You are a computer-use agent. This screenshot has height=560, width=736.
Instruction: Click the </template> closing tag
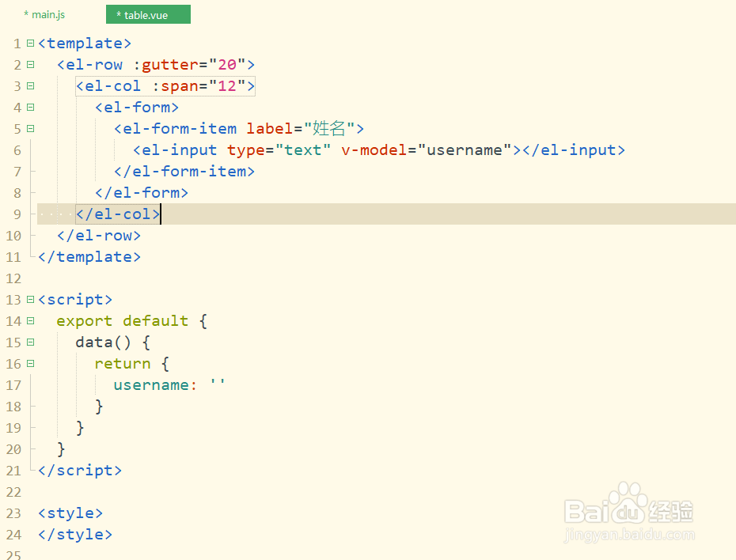point(89,257)
